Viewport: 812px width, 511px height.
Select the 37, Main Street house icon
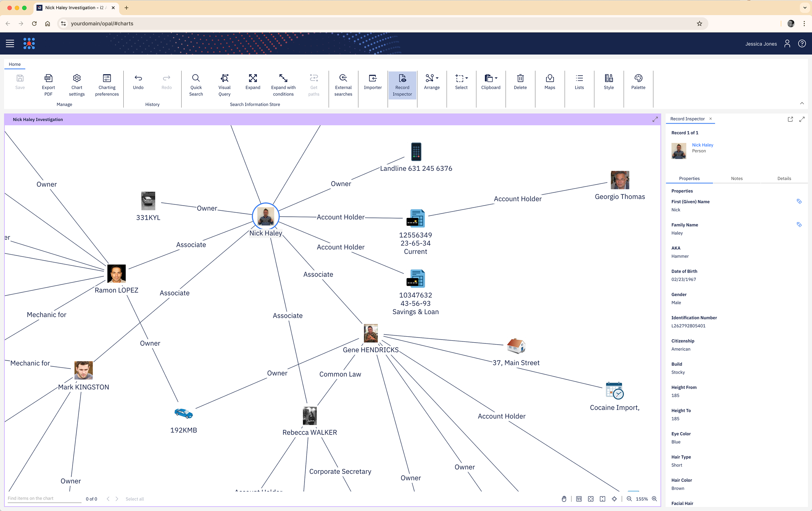516,346
